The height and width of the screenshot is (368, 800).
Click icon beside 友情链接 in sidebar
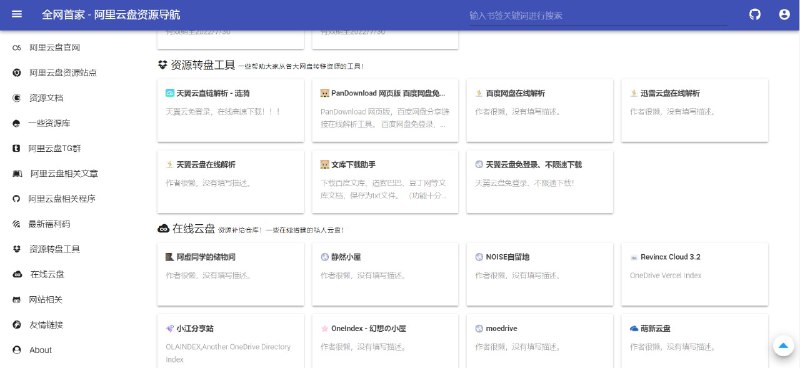click(x=16, y=325)
